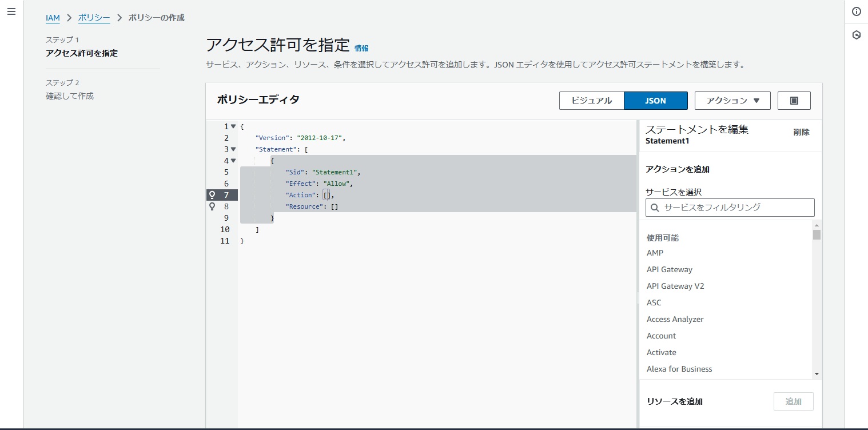Click the サービスをフィルタリング input field
Screen dimensions: 868x430
click(730, 208)
